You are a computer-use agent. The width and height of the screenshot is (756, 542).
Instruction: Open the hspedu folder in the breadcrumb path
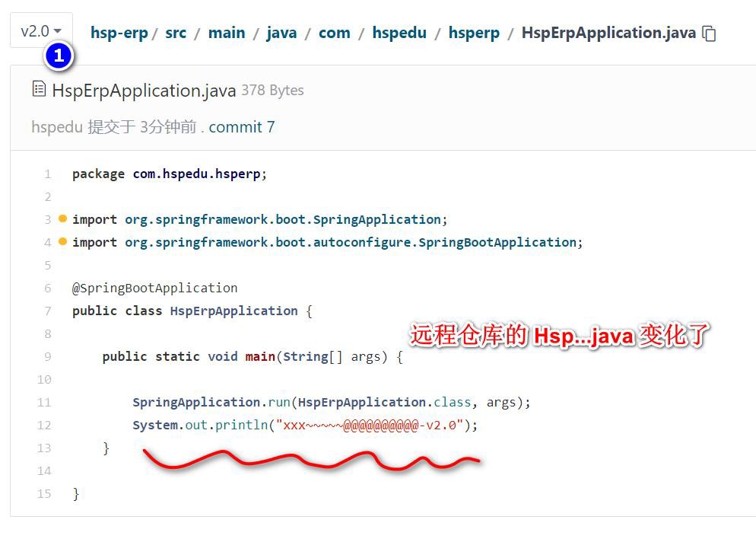[x=399, y=33]
